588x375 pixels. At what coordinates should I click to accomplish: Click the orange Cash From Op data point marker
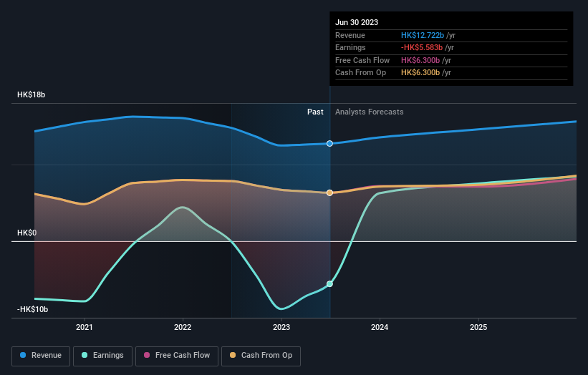pos(329,193)
